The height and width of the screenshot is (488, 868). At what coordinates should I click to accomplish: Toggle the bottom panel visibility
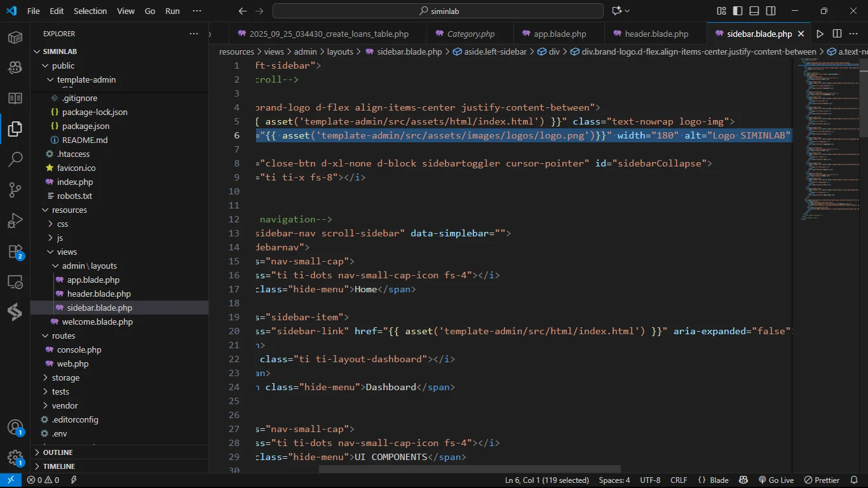pyautogui.click(x=754, y=11)
